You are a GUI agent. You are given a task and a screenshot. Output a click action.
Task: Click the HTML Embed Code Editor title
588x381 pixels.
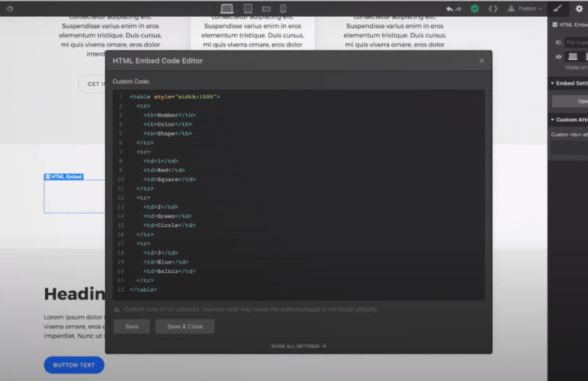(x=158, y=61)
